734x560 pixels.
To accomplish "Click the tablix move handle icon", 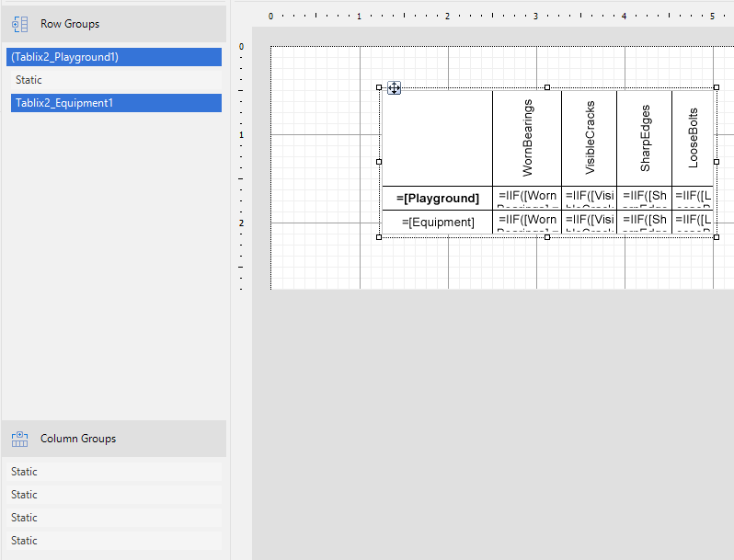I will coord(395,88).
